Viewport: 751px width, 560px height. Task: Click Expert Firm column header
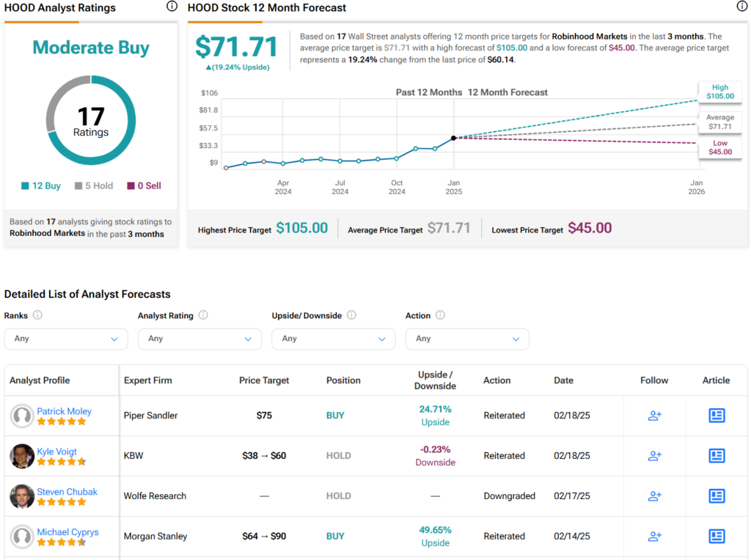coord(147,380)
